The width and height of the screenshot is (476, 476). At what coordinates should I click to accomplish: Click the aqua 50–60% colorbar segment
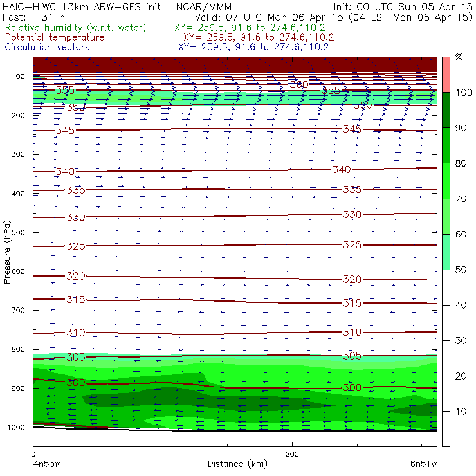[446, 252]
